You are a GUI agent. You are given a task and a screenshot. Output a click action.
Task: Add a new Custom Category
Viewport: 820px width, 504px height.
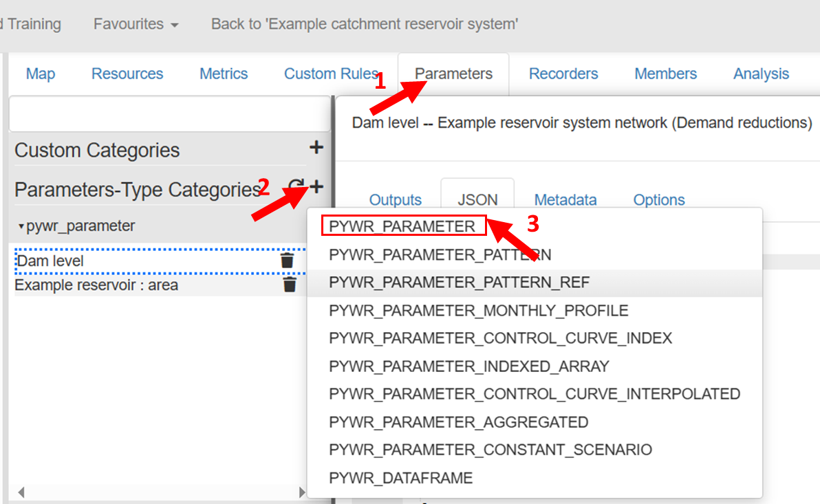point(316,147)
